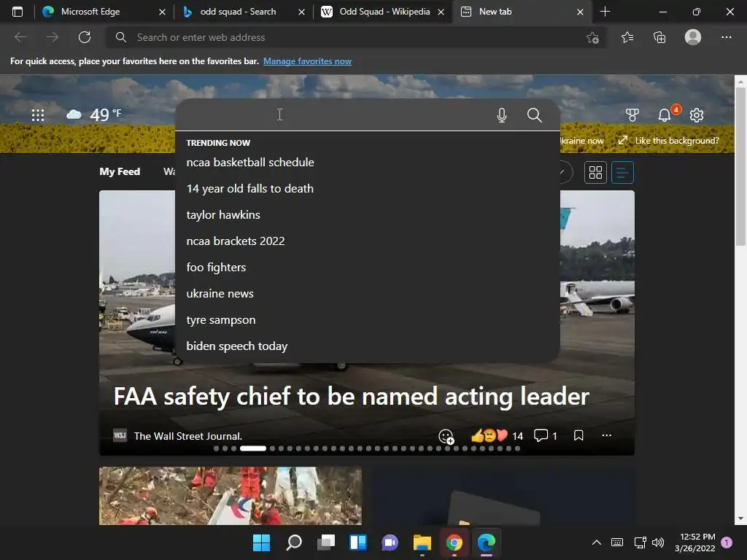Click the address bar search field
The height and width of the screenshot is (560, 747).
tap(355, 37)
